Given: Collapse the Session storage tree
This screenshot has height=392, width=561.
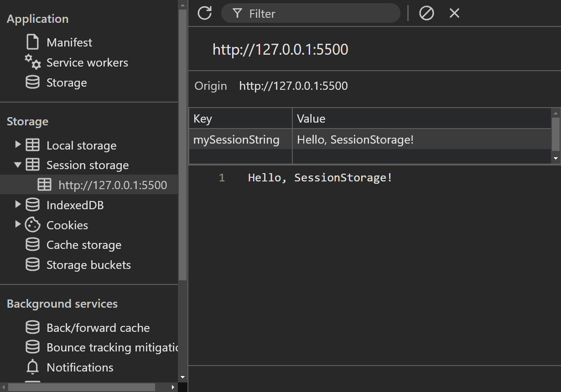Looking at the screenshot, I should pyautogui.click(x=17, y=165).
